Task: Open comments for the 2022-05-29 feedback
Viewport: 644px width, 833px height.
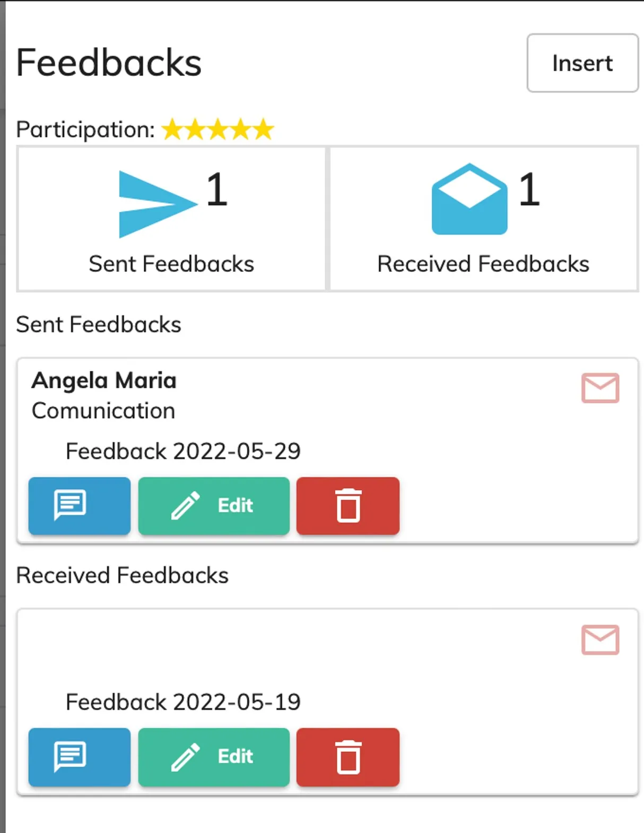Action: pyautogui.click(x=80, y=506)
